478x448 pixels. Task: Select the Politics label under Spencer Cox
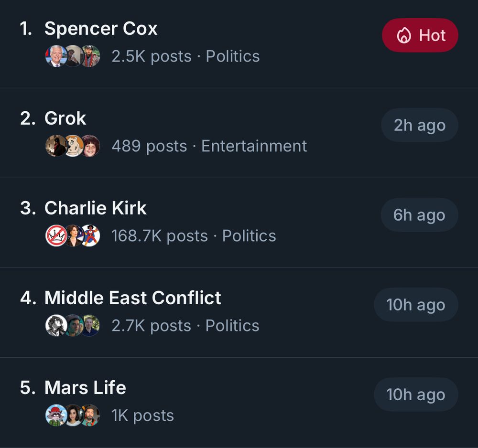pos(232,56)
